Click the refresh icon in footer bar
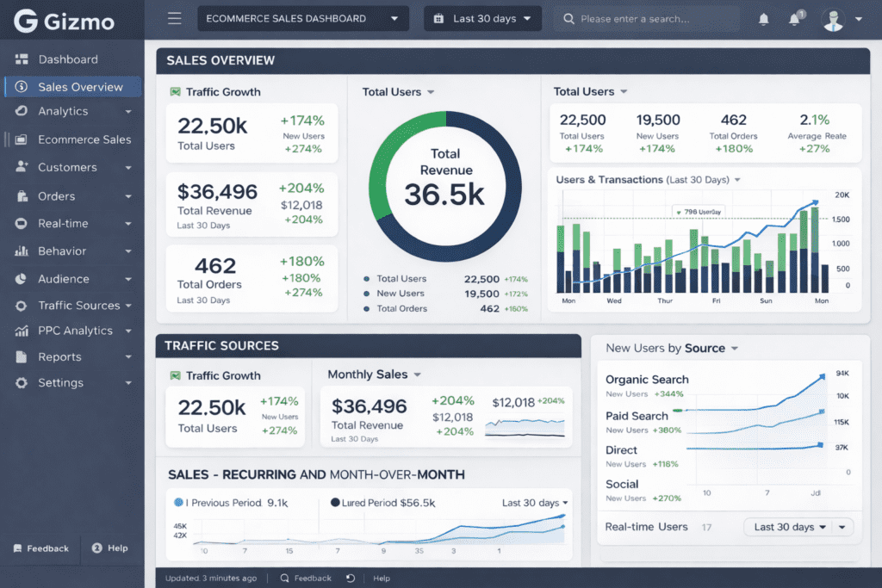 pyautogui.click(x=351, y=579)
